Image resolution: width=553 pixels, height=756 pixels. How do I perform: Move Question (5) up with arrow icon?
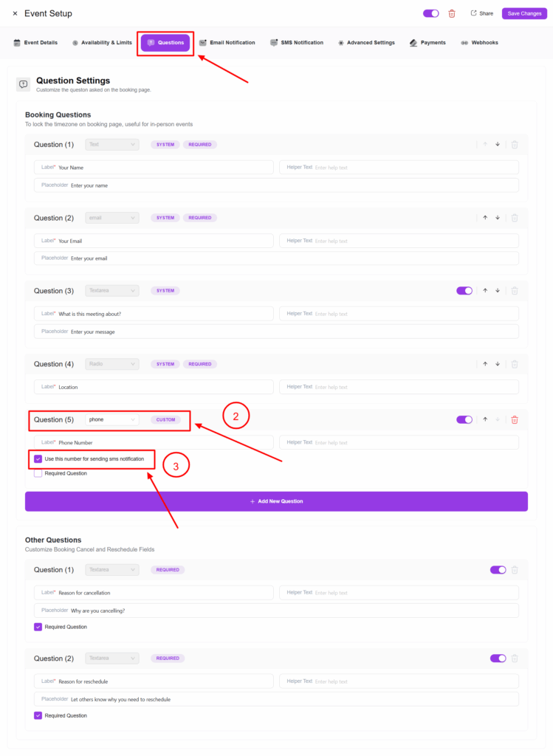point(485,419)
